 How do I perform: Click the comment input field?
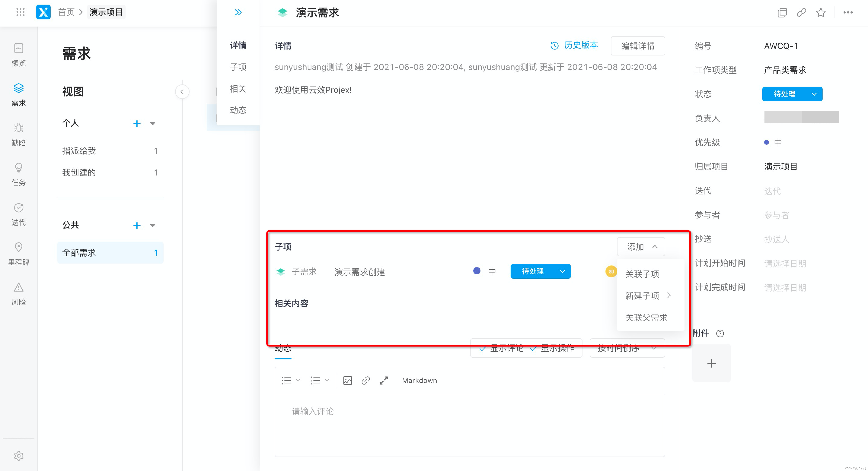[x=469, y=424]
